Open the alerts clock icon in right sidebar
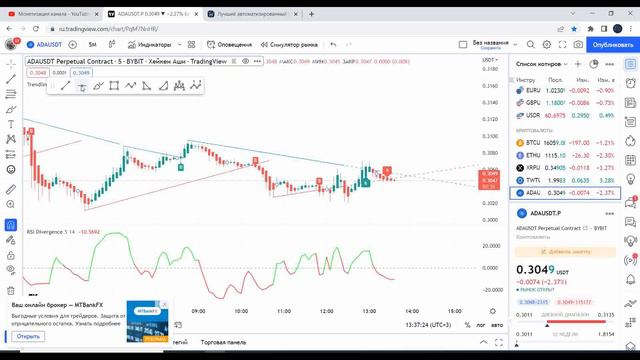The image size is (640, 360). coord(631,83)
